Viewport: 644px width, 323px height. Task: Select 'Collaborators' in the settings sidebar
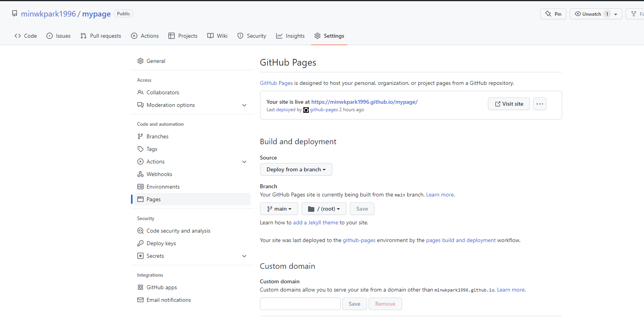pyautogui.click(x=192, y=92)
